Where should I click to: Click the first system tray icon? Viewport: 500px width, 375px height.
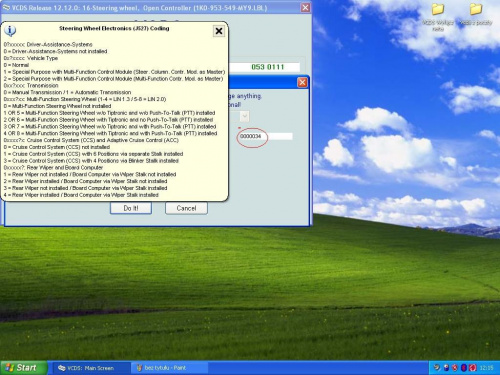[437, 368]
